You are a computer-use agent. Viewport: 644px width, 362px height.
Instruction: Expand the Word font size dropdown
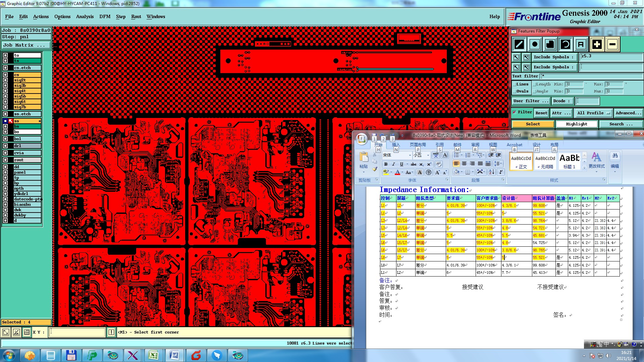tap(428, 155)
